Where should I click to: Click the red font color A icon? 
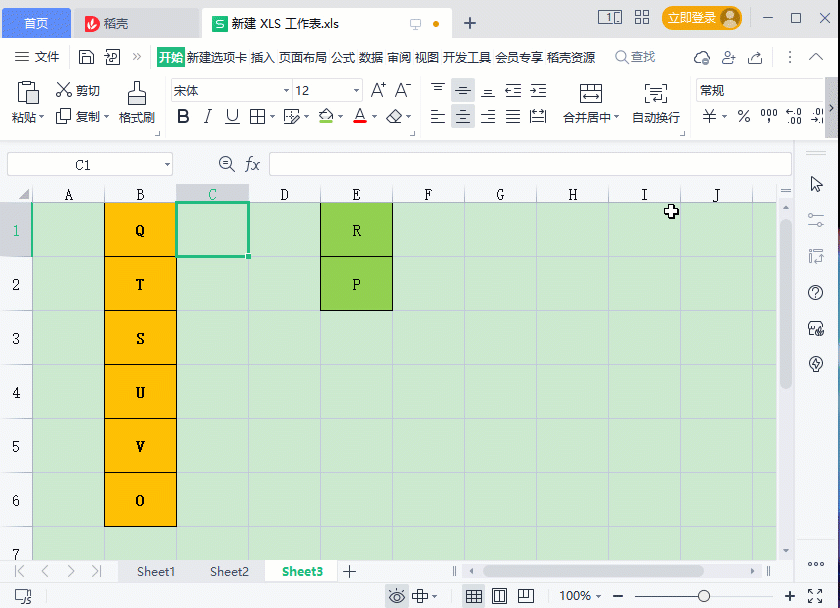tap(360, 116)
